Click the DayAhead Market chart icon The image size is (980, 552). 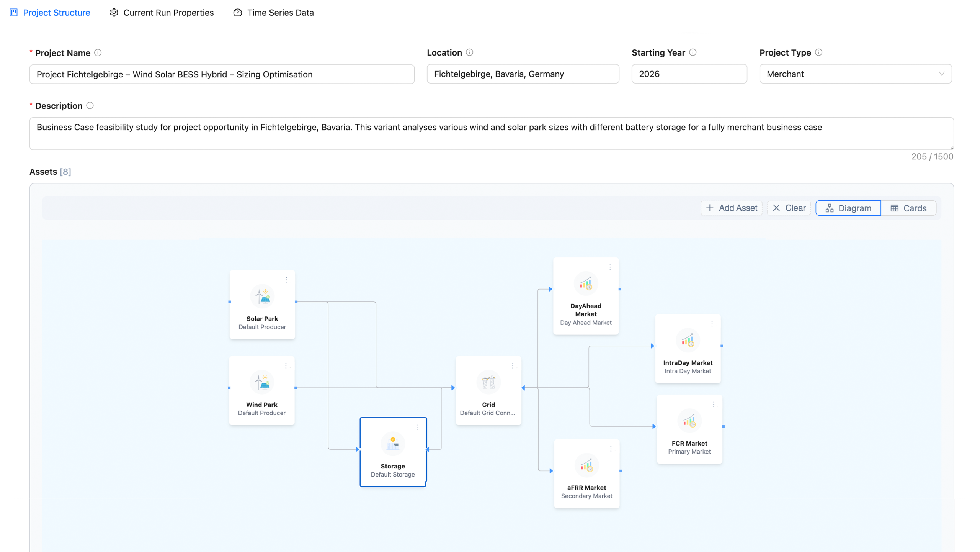pos(586,283)
